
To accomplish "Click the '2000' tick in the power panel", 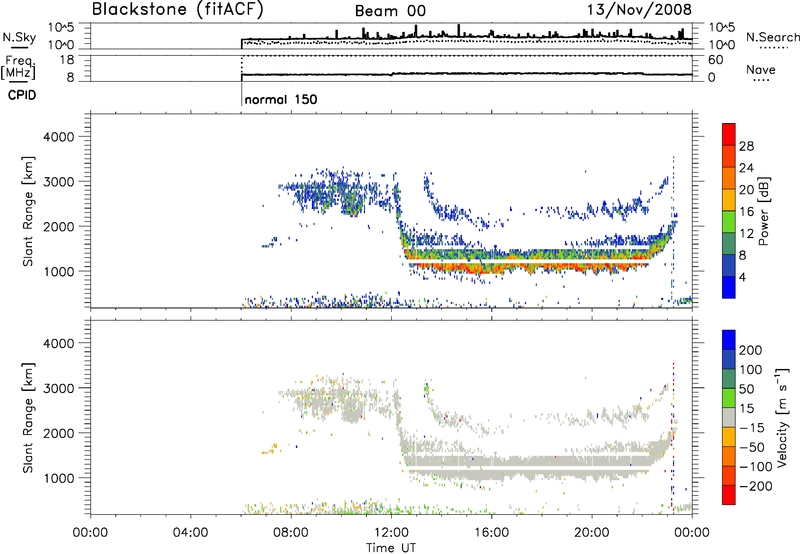I will (x=59, y=227).
